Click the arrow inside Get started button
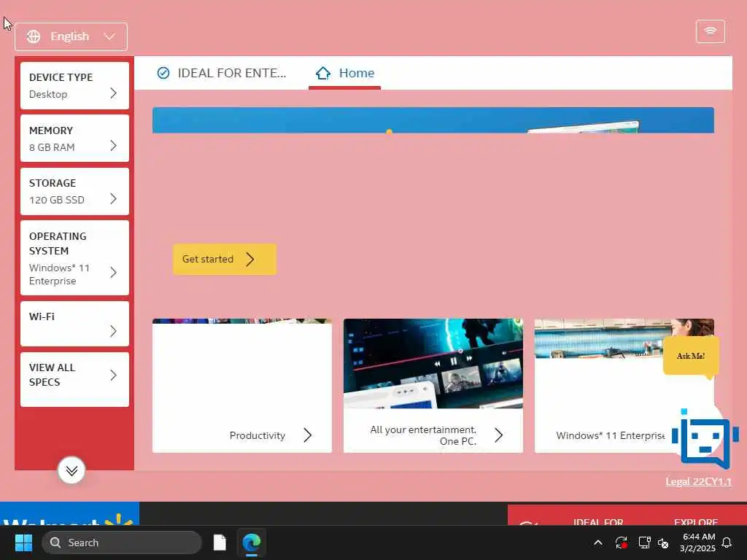 pos(250,259)
